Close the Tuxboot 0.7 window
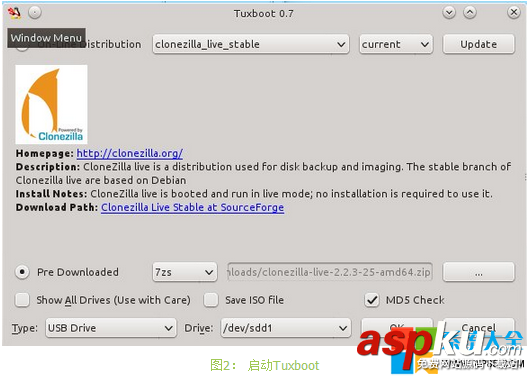The height and width of the screenshot is (376, 527). point(514,13)
